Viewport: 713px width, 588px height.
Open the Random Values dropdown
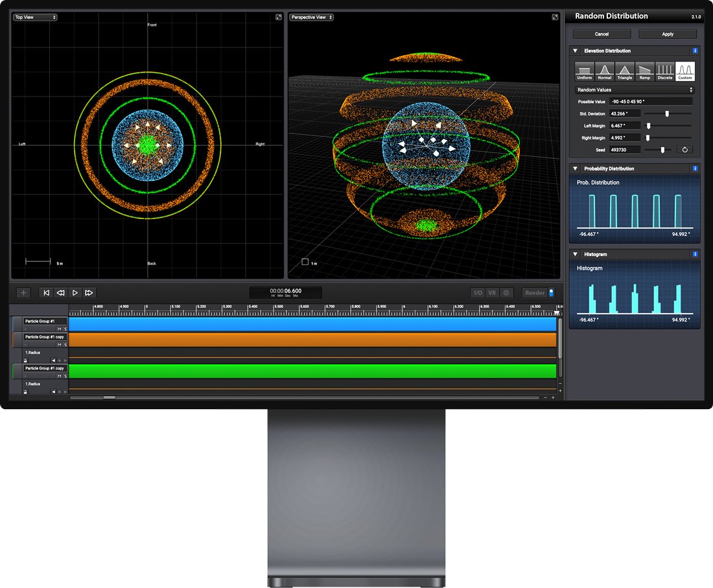click(635, 90)
